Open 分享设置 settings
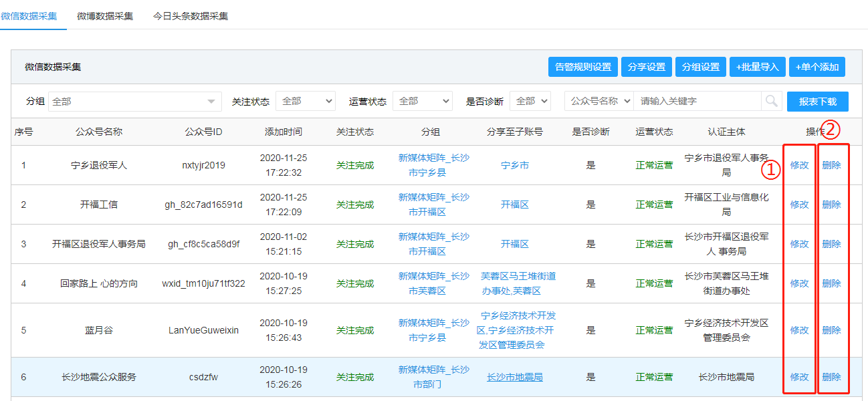The height and width of the screenshot is (401, 868). (x=647, y=67)
